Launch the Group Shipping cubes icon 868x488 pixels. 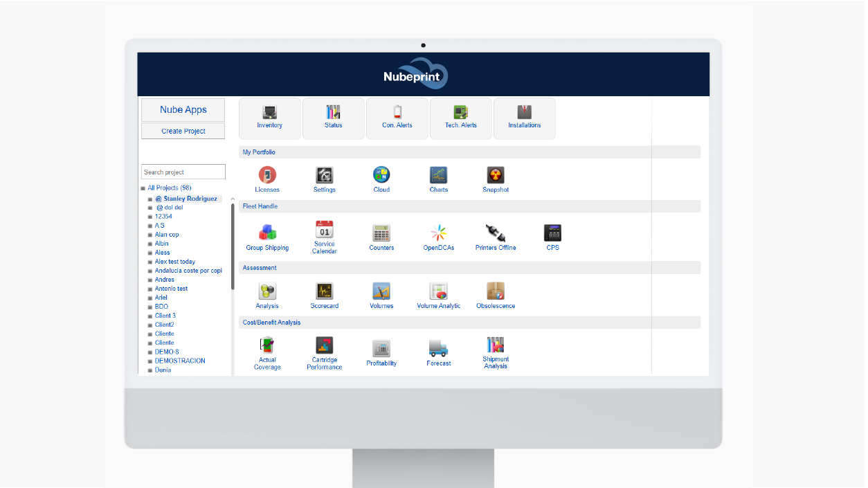pyautogui.click(x=267, y=233)
